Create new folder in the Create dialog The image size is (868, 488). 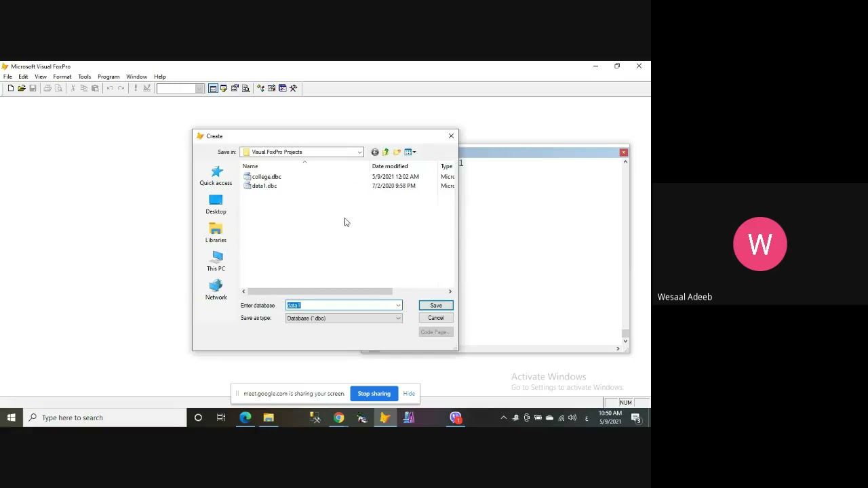(397, 152)
